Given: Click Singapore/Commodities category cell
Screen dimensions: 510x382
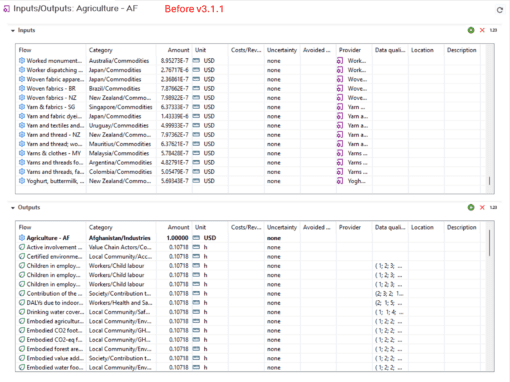Looking at the screenshot, I should pyautogui.click(x=121, y=107).
